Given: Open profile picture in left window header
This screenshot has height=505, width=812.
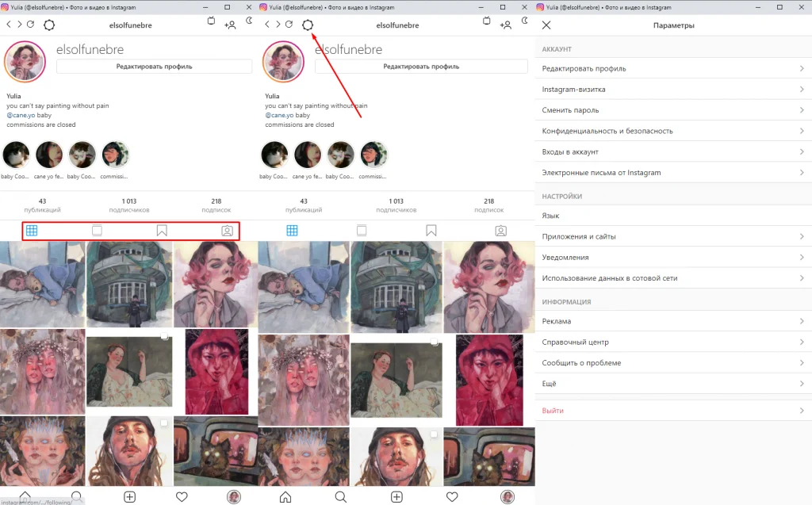Looking at the screenshot, I should click(x=25, y=62).
